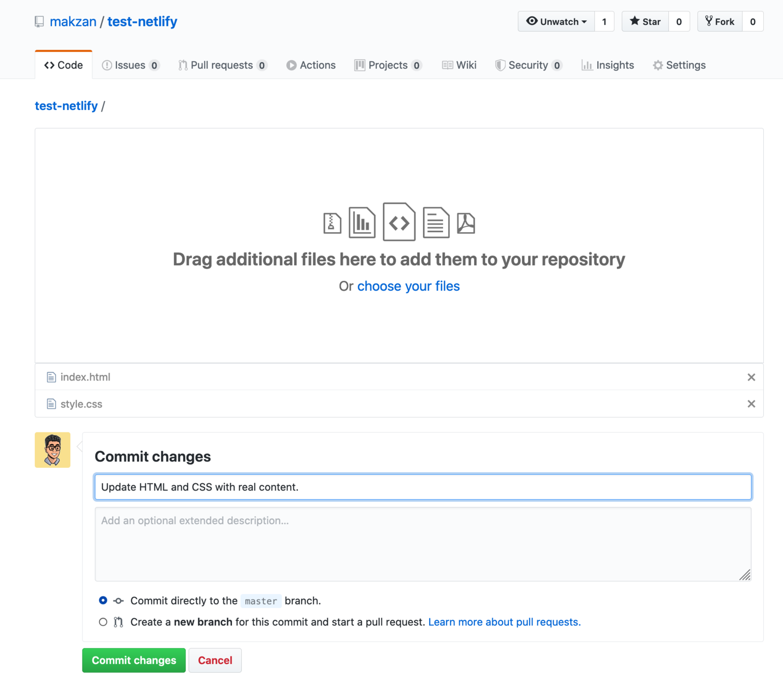Click the test-netlify breadcrumb link
Viewport: 783px width, 700px height.
(66, 106)
